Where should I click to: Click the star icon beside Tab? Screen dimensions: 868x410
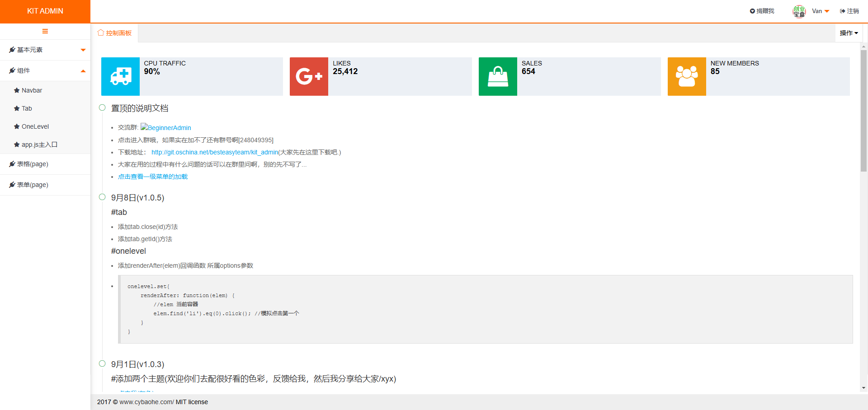pos(17,108)
